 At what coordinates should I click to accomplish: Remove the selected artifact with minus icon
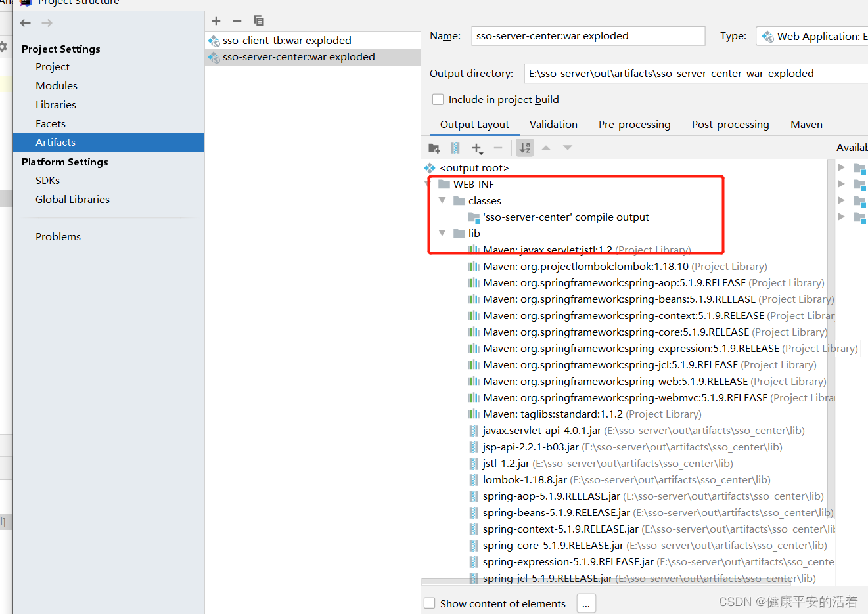pyautogui.click(x=237, y=21)
